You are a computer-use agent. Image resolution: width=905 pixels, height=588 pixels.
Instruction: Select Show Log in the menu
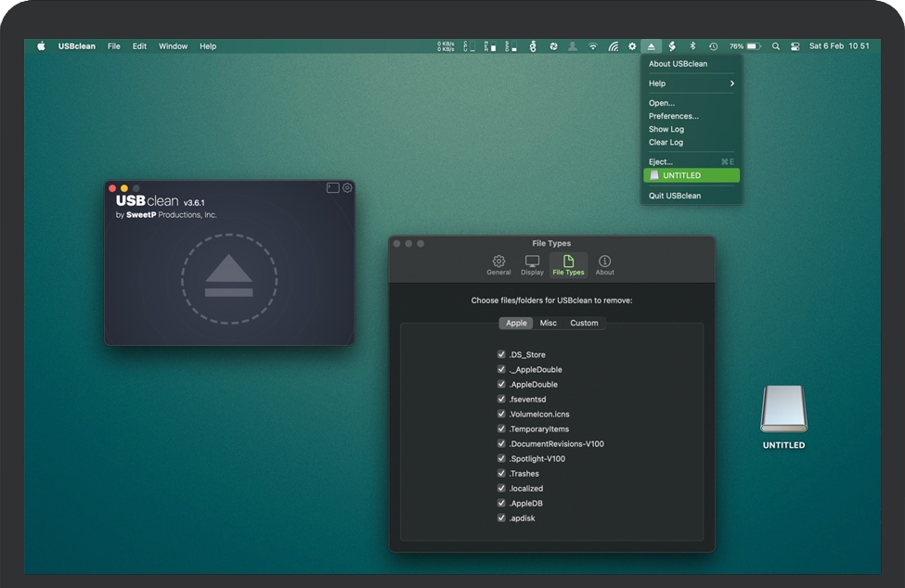[x=666, y=130]
